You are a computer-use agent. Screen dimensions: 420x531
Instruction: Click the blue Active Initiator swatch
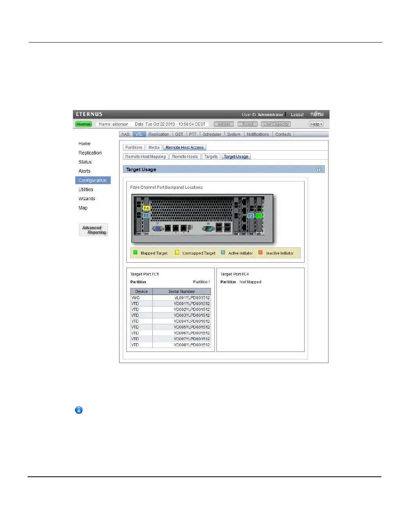point(223,252)
